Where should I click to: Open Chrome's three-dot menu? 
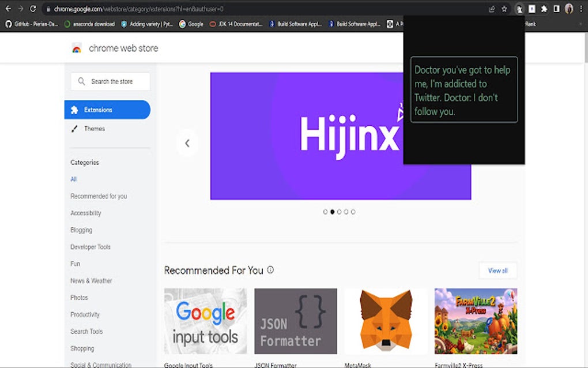click(x=580, y=9)
